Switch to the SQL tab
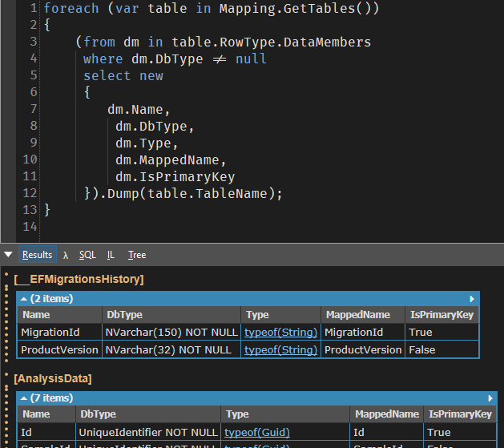504x448 pixels. (x=87, y=255)
